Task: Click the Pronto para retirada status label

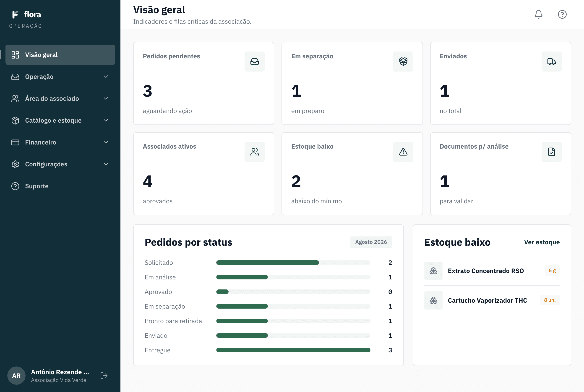Action: point(173,321)
